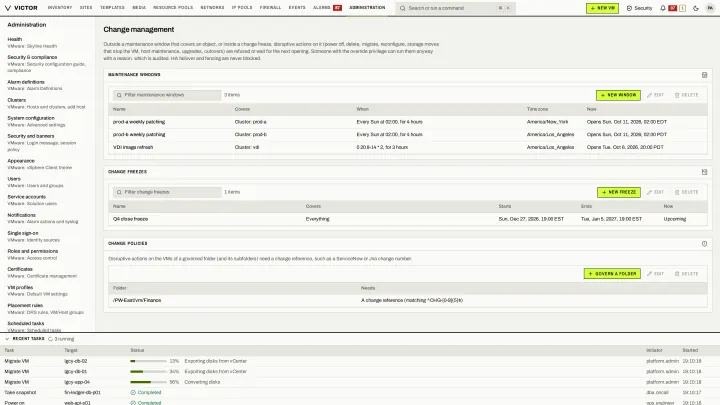Click Edit in the Maintenance Windows toolbar
This screenshot has height=405, width=720.
click(655, 95)
